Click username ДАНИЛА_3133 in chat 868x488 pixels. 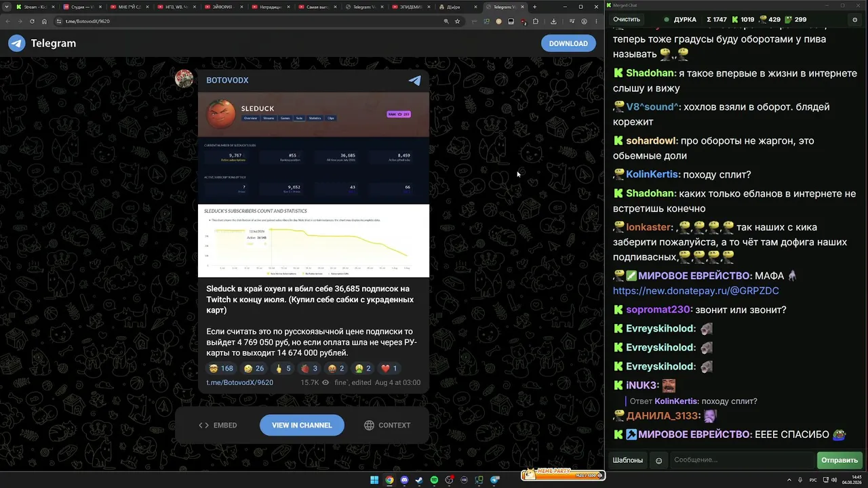coord(662,415)
